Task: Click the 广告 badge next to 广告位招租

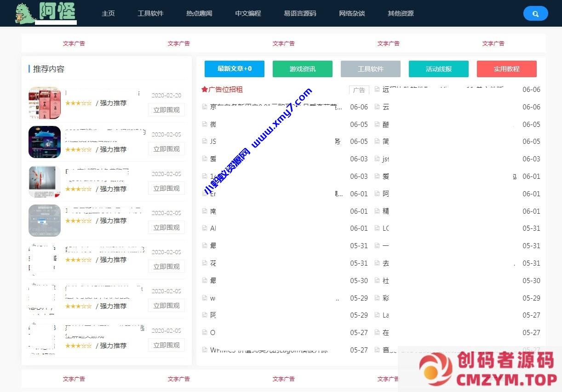Action: coord(359,90)
